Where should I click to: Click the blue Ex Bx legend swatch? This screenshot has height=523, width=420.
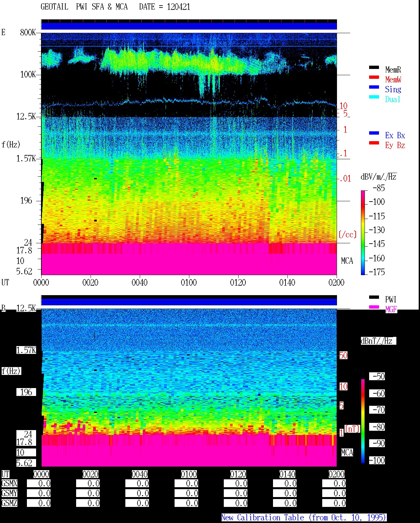tap(374, 133)
